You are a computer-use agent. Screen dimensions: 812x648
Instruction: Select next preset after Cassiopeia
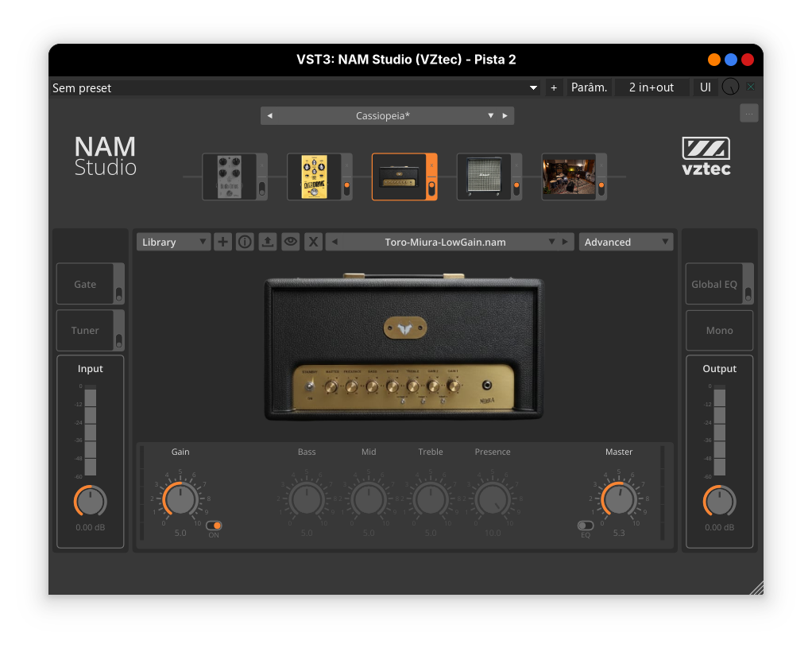(505, 115)
